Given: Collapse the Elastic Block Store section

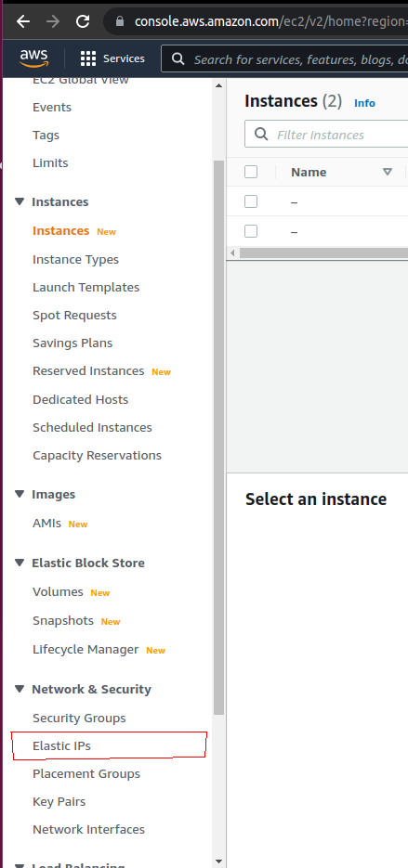Looking at the screenshot, I should coord(20,563).
